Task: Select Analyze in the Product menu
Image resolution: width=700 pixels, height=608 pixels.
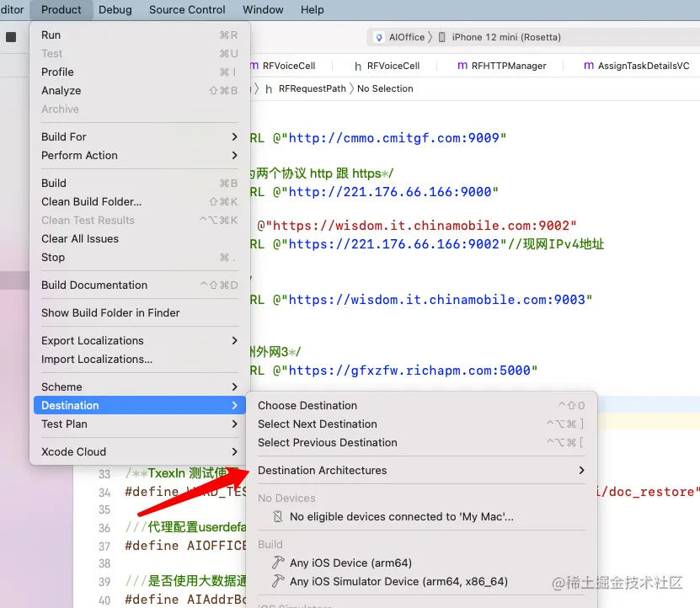Action: coord(140,91)
